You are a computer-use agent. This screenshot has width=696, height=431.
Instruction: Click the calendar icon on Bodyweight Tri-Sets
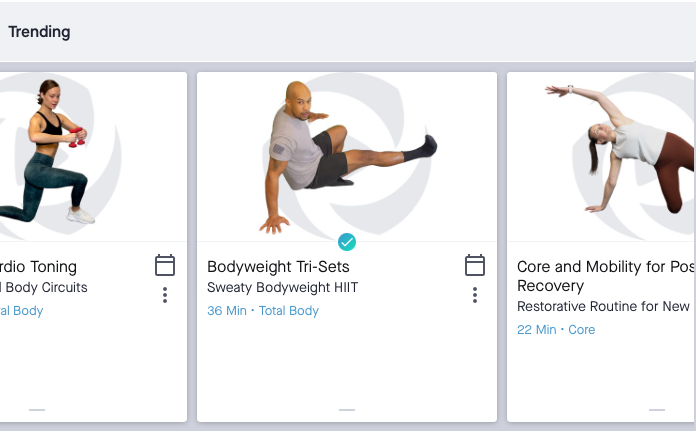tap(475, 265)
